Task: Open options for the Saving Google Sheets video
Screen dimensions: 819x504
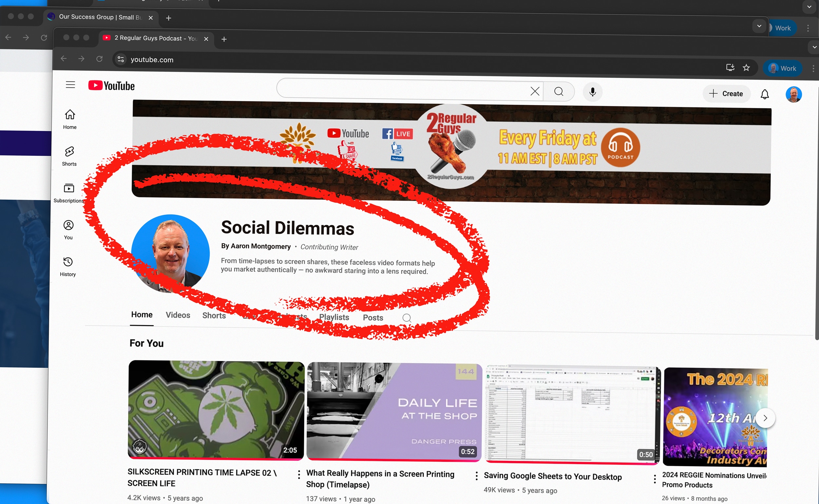Action: pos(655,479)
